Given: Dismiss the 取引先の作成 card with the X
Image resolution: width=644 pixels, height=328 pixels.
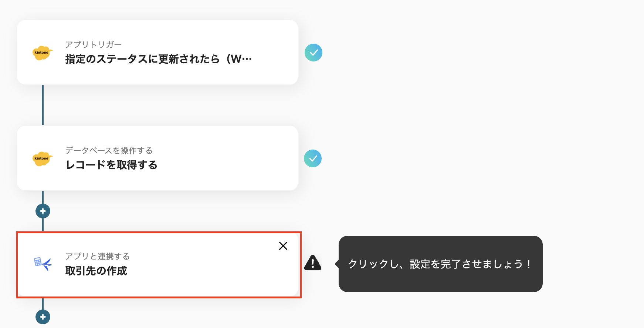Looking at the screenshot, I should [283, 246].
